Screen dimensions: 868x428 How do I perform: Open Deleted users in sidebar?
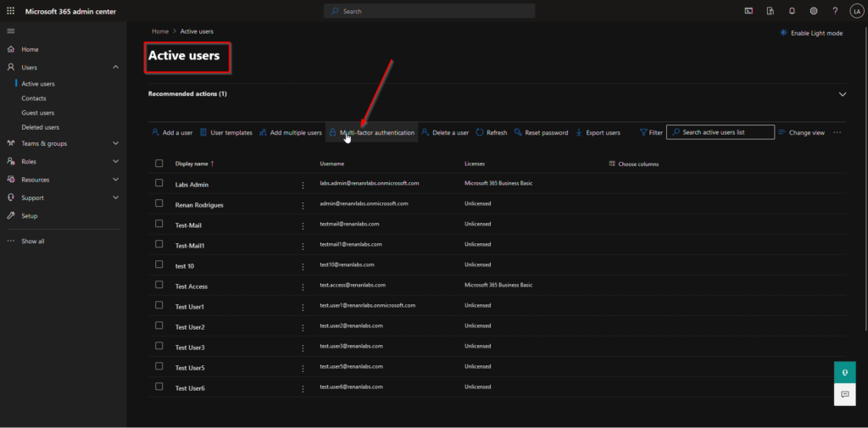(x=41, y=127)
